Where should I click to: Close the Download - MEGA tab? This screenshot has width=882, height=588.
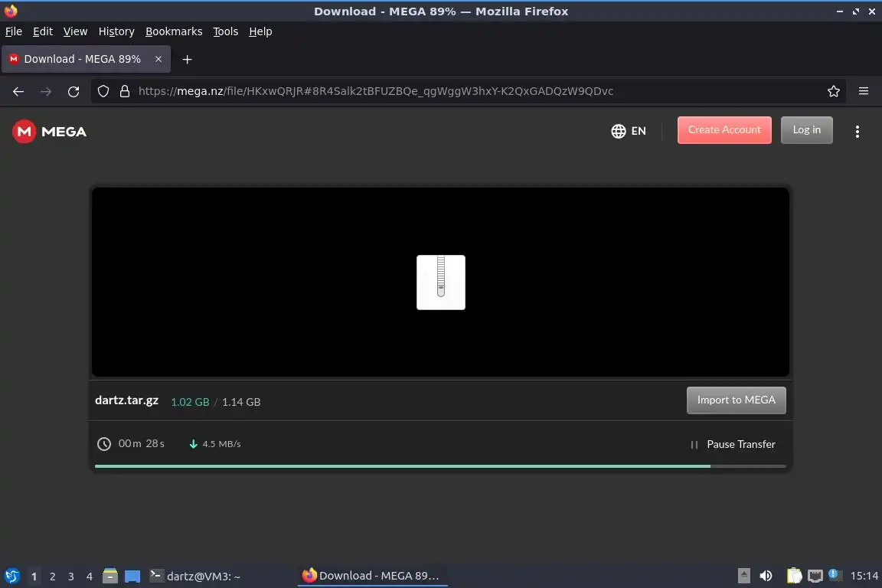[158, 59]
